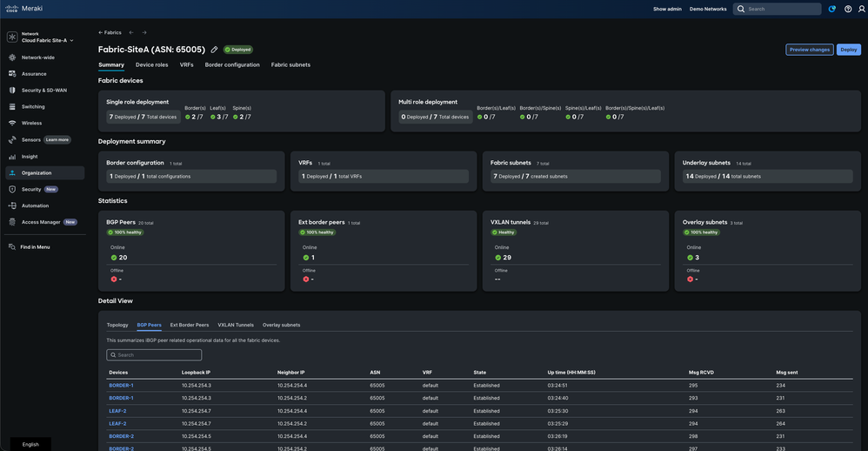868x451 pixels.
Task: Click the Automation sidebar icon
Action: point(12,205)
